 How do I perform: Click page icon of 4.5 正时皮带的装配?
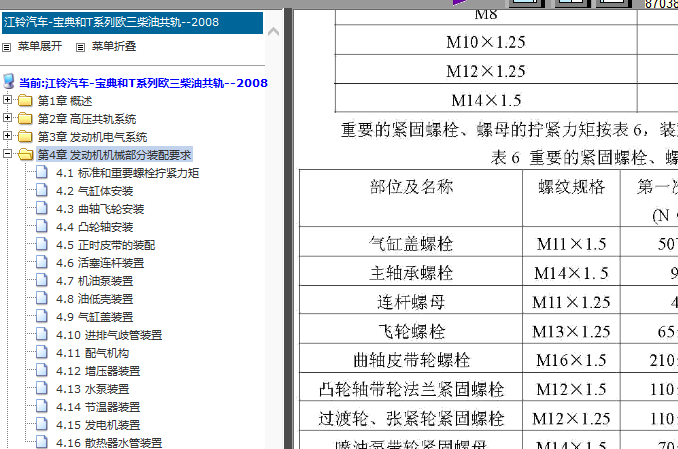[42, 244]
